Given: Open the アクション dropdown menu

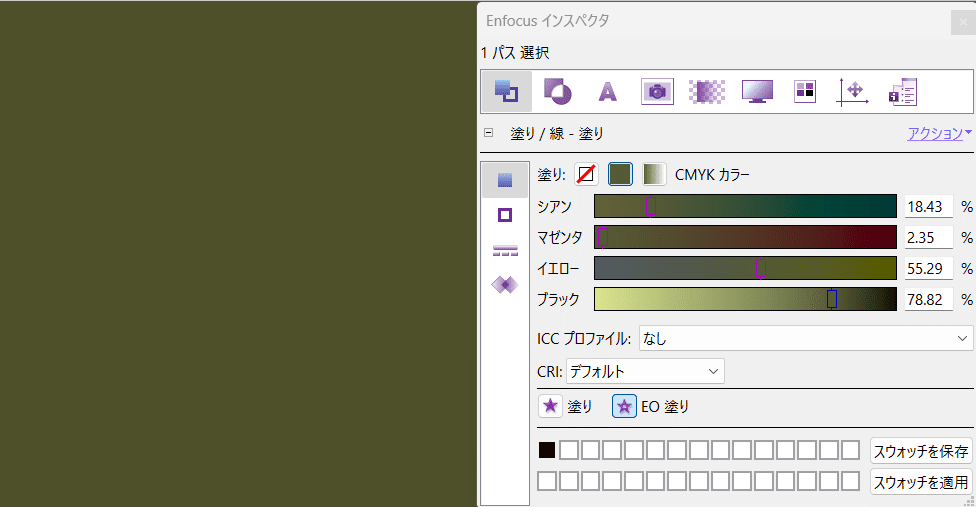Looking at the screenshot, I should (939, 133).
